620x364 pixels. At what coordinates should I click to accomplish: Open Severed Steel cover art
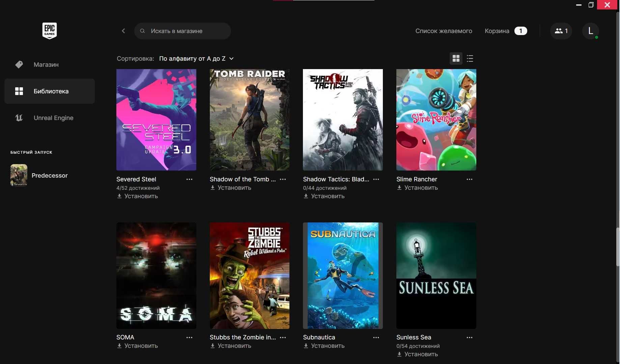(156, 120)
